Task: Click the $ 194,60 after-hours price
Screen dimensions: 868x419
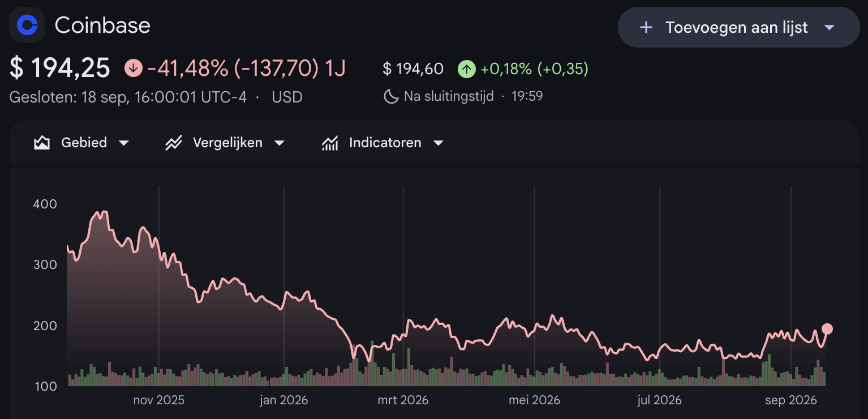Action: click(x=413, y=69)
